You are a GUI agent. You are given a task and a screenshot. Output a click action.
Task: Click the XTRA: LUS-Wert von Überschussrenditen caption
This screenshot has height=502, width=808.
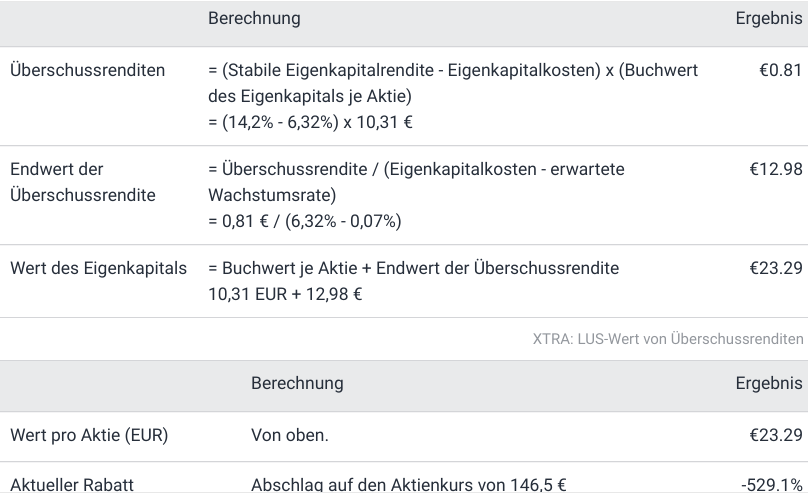[x=668, y=339]
